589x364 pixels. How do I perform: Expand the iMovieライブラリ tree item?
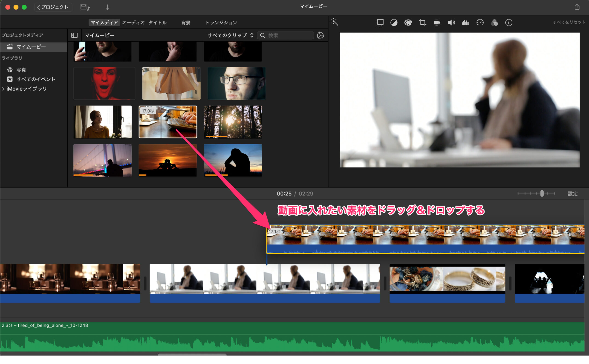(3, 89)
